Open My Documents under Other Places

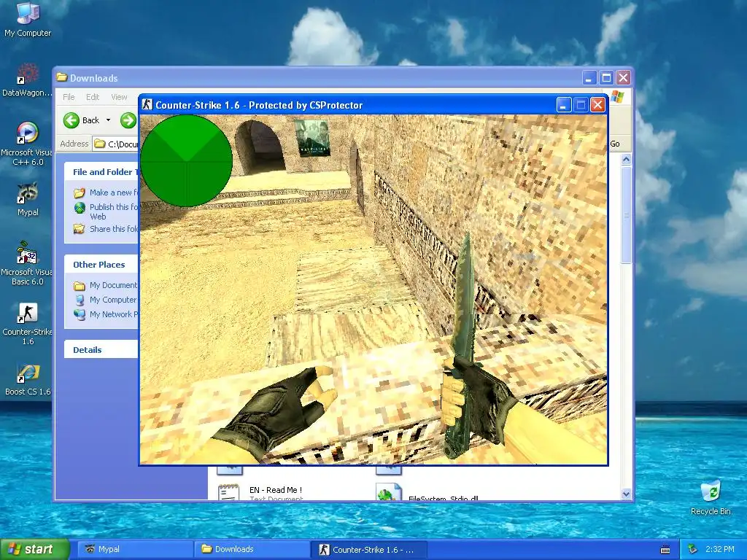coord(113,285)
